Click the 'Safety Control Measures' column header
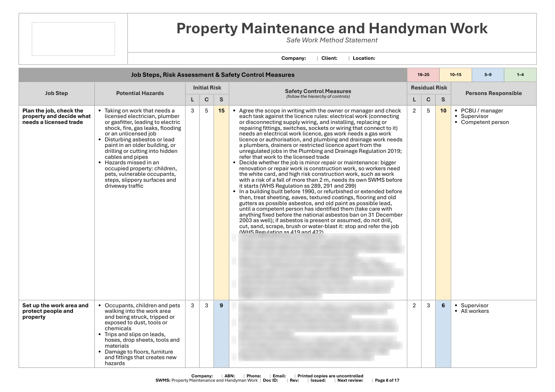Viewport: 555px width, 392px height. click(x=318, y=93)
